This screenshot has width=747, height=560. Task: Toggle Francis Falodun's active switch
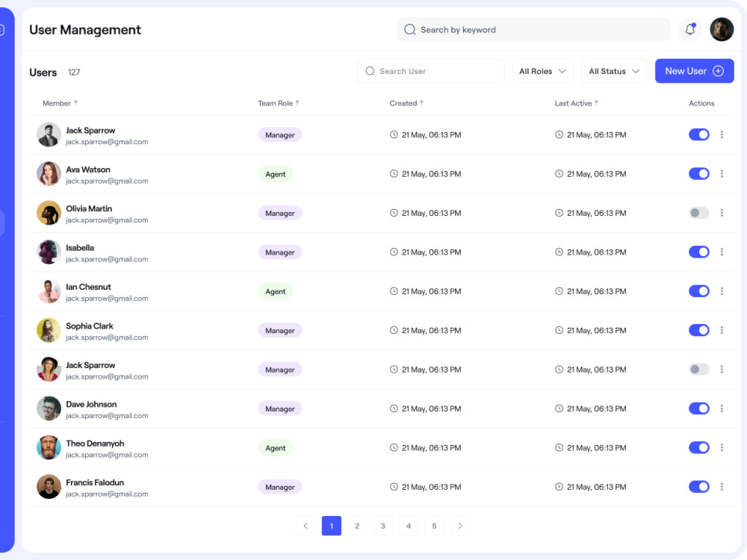point(699,487)
